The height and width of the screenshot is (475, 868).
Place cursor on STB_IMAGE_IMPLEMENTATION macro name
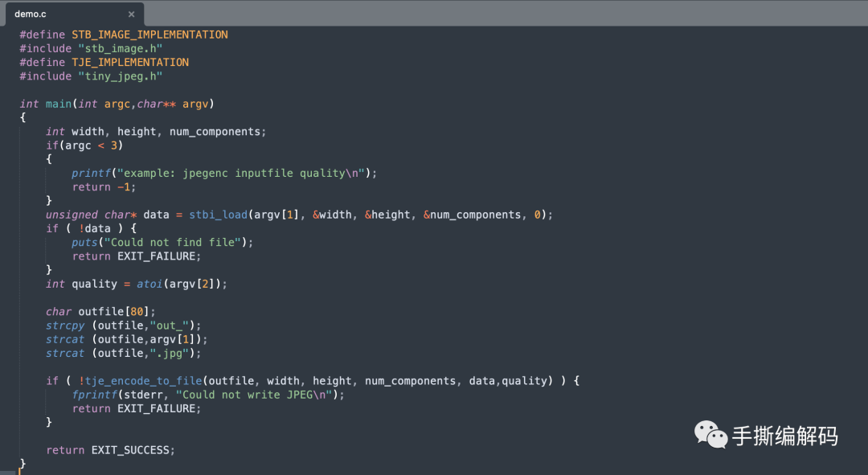(149, 35)
